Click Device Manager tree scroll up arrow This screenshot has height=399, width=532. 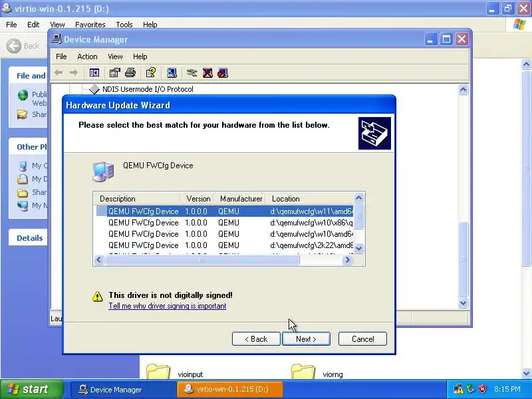pyautogui.click(x=463, y=90)
